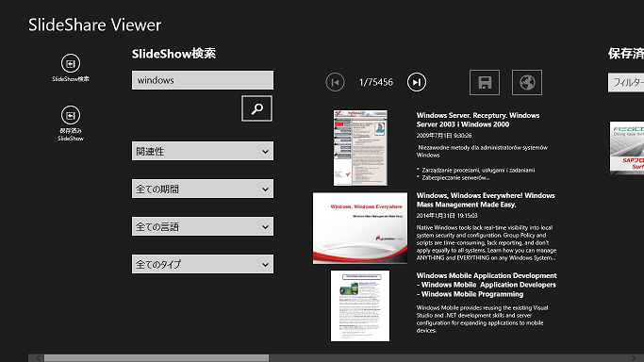Select Windows Server Receptury thumbnail
644x362 pixels.
(x=360, y=148)
